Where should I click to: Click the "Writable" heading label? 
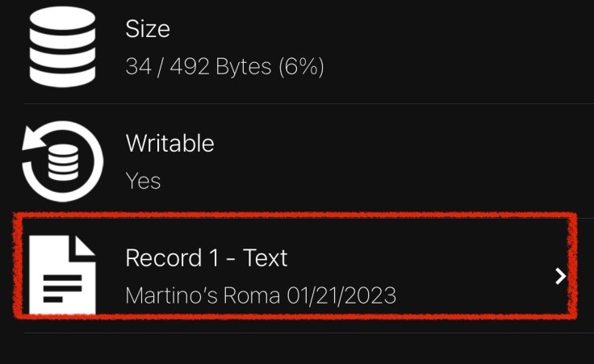tap(169, 144)
